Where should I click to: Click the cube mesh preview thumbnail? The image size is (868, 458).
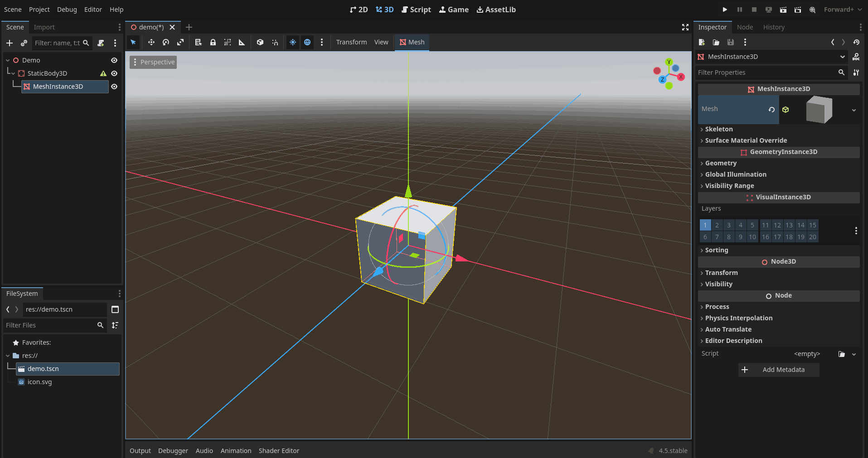pos(819,109)
